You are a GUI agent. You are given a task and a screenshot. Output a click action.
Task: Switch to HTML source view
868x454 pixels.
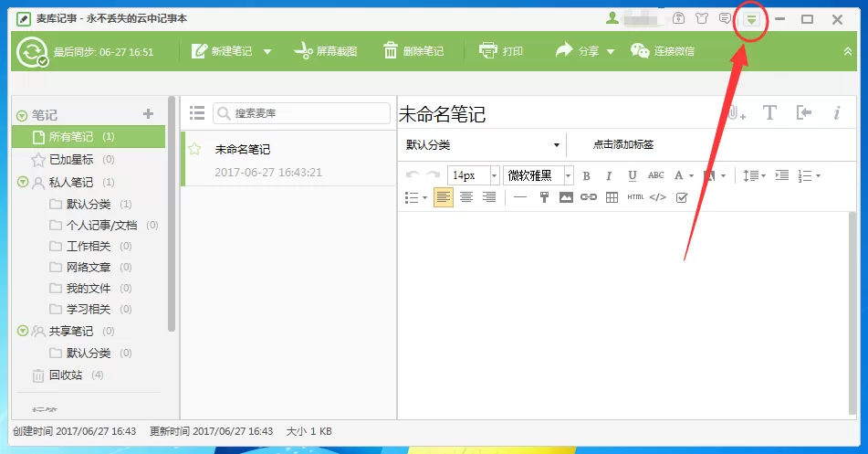click(635, 197)
